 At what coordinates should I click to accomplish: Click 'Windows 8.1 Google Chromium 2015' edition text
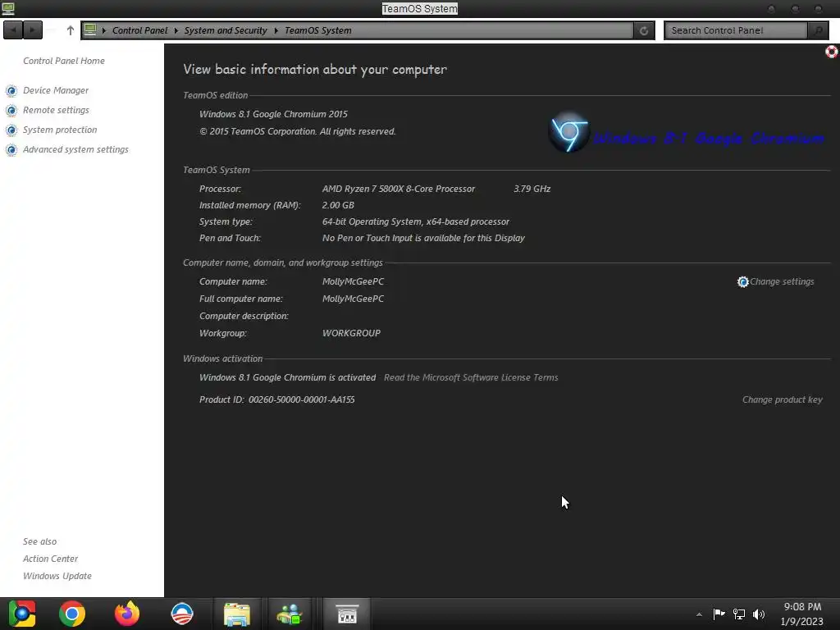click(x=273, y=114)
